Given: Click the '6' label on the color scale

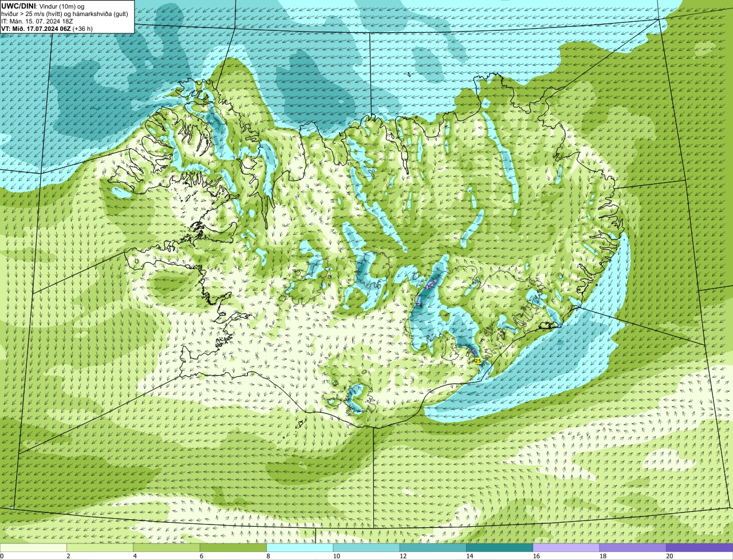Looking at the screenshot, I should [202, 556].
